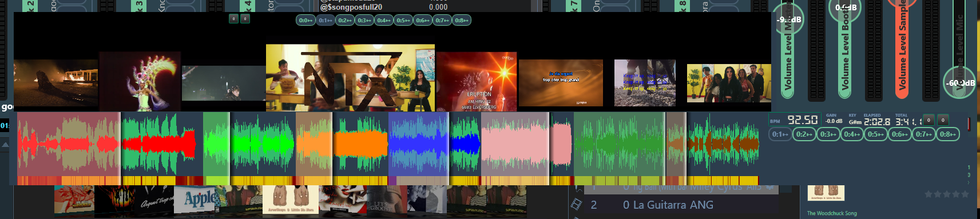Click the Volume Level Mic slider knob
This screenshot has width=980, height=219.
tap(959, 83)
